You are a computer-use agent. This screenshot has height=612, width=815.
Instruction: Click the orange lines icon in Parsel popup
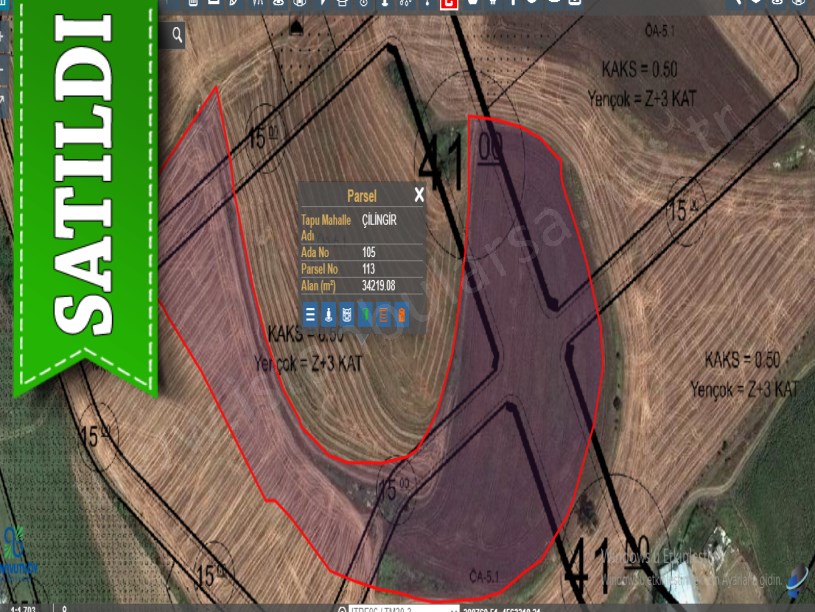click(x=383, y=316)
